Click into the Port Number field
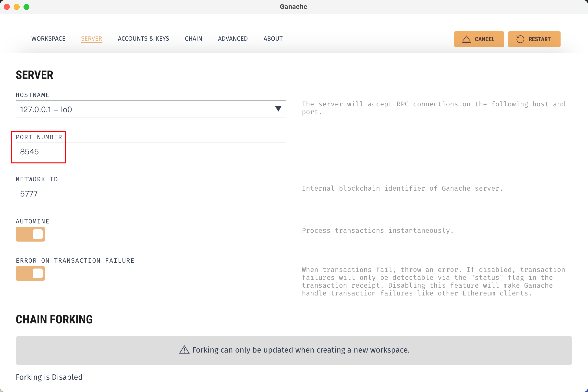 [150, 151]
